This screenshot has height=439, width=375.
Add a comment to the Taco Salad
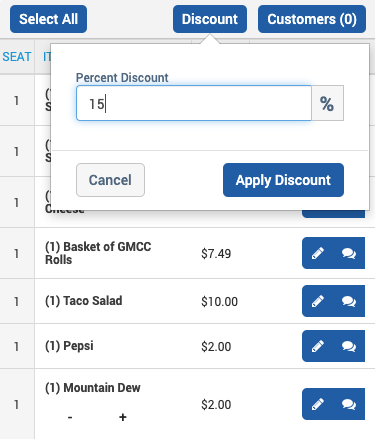click(349, 301)
